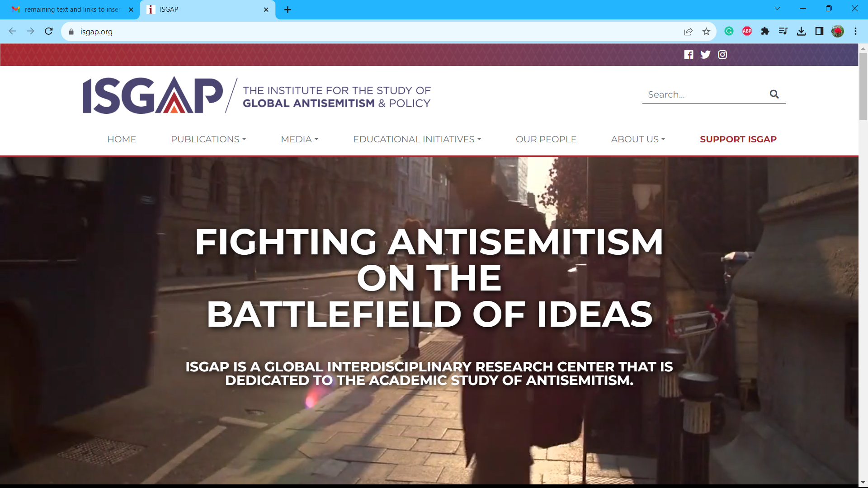Open the Extensions puzzle icon
Screen dimensions: 868x488
tap(765, 31)
